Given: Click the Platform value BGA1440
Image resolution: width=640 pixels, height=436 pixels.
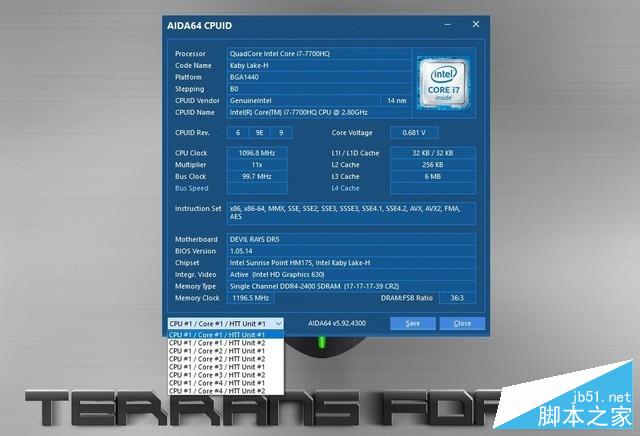Looking at the screenshot, I should 319,77.
